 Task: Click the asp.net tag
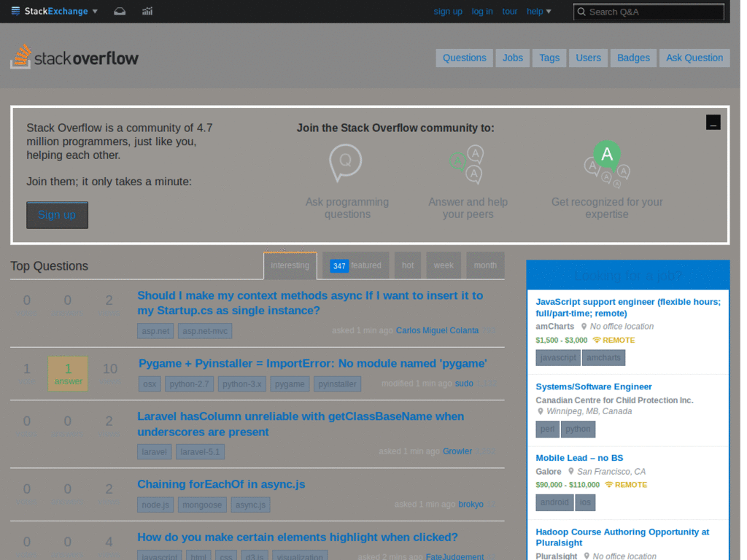click(155, 331)
